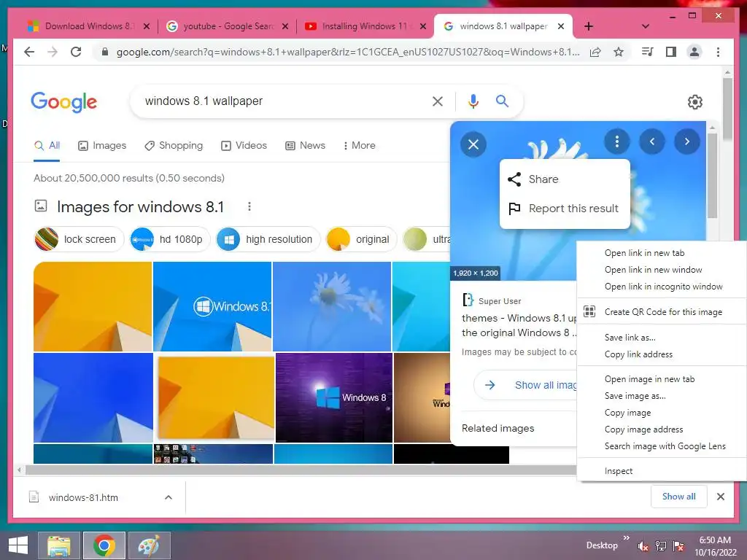Select the Videos search tab

244,145
